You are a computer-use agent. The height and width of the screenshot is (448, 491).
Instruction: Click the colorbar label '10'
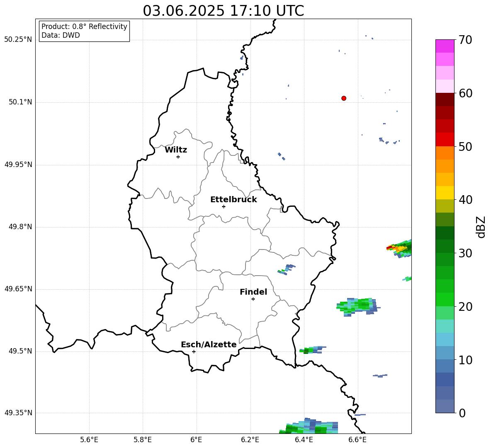tap(465, 360)
